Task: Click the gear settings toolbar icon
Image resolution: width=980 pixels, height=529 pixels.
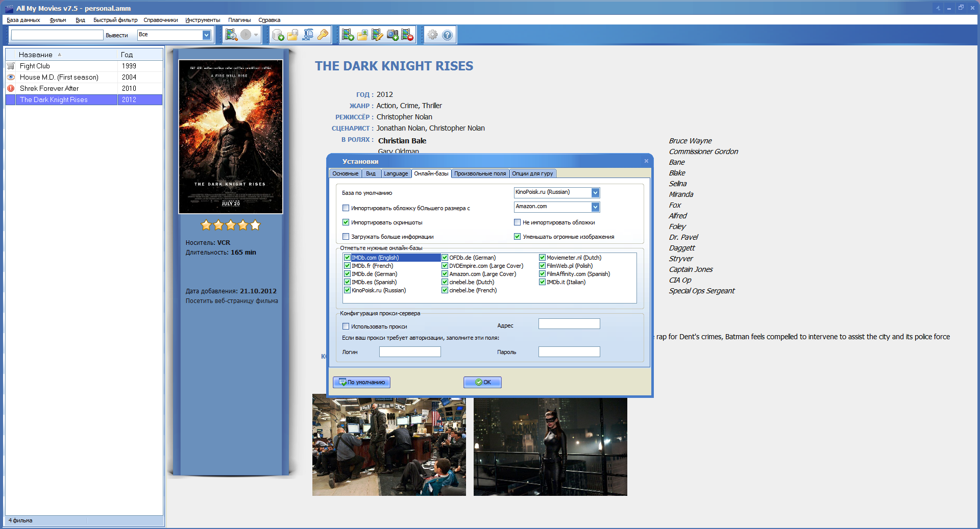Action: (433, 35)
